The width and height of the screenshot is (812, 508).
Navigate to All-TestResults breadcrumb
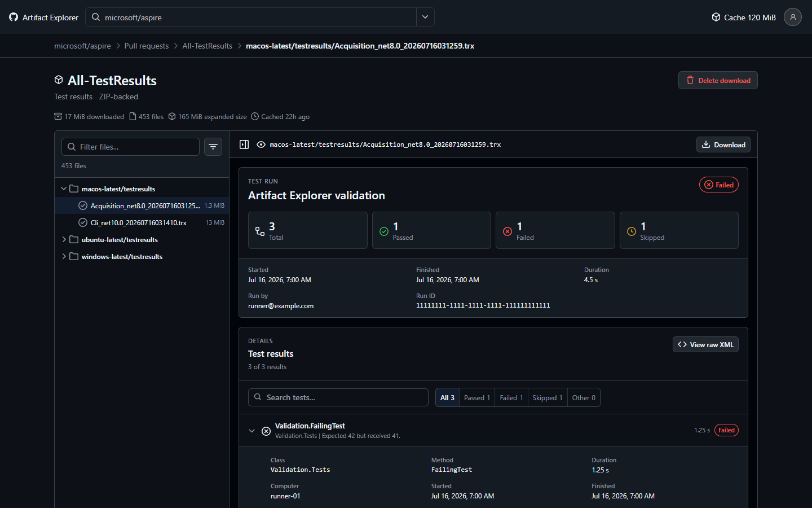207,46
